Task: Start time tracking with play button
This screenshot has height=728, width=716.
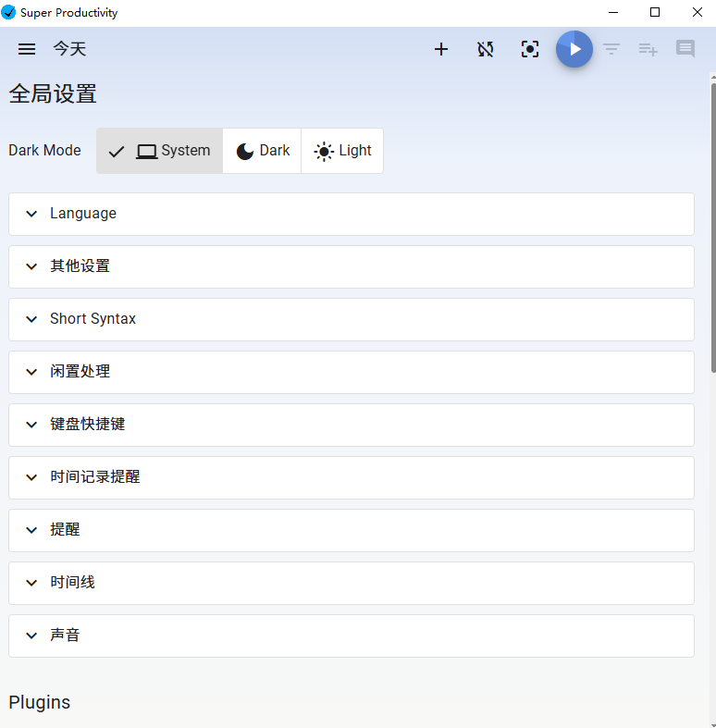Action: point(574,49)
